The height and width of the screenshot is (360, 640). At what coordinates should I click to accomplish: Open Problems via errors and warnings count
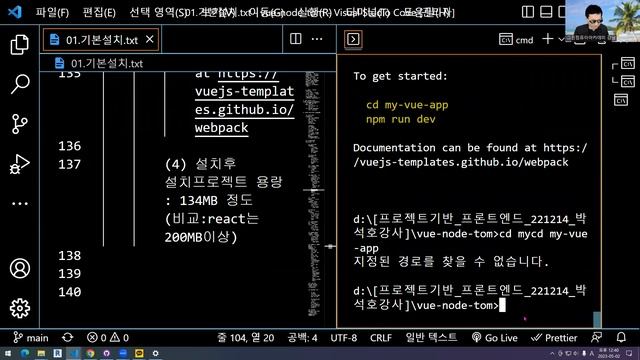pyautogui.click(x=108, y=338)
